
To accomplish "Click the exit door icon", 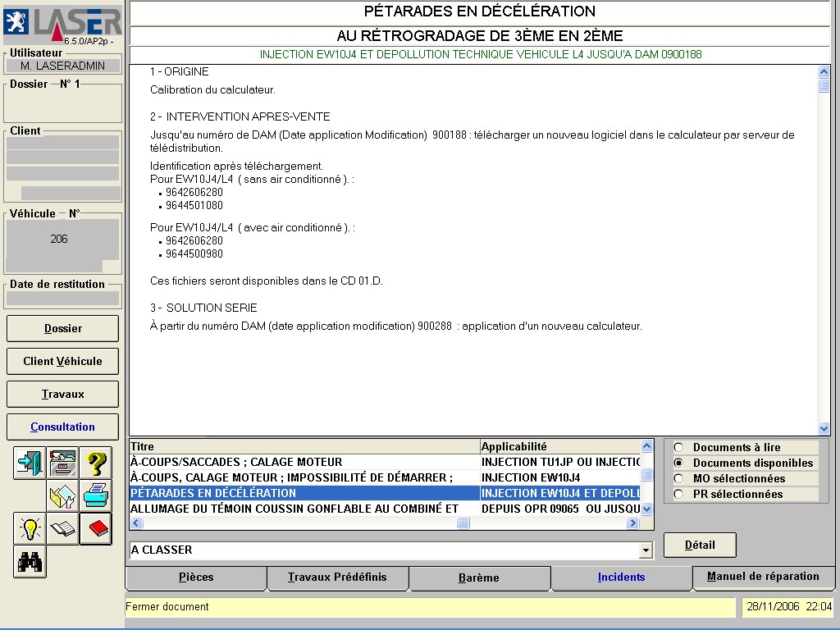I will click(30, 463).
